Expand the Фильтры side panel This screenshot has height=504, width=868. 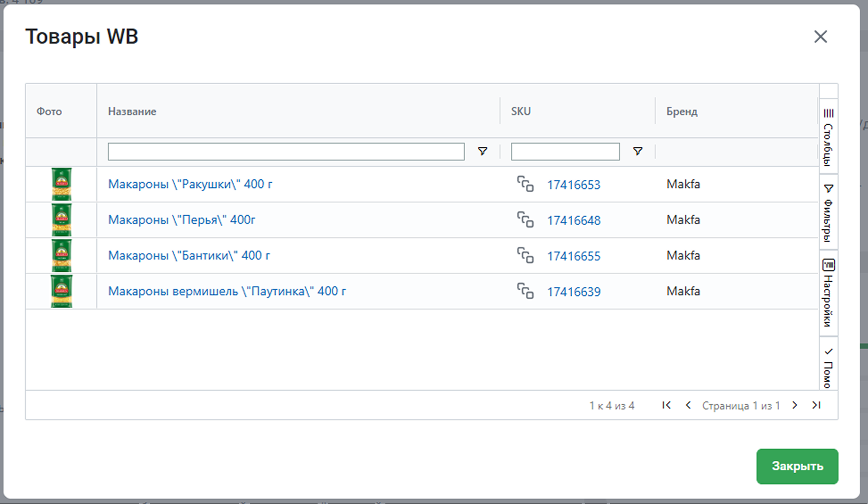pyautogui.click(x=828, y=212)
